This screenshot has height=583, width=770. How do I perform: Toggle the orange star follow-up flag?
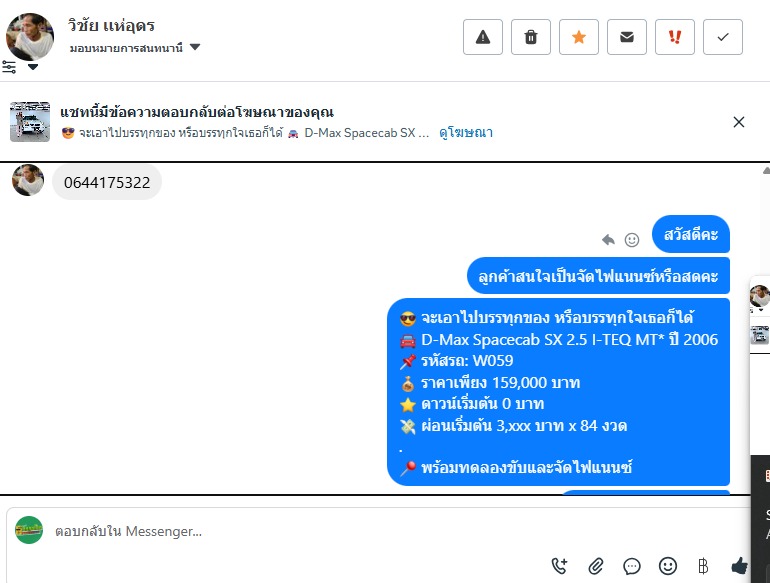[579, 37]
